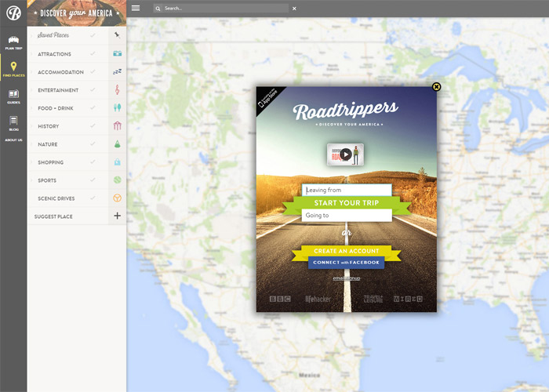Expand the Attractions category label
Image resolution: width=549 pixels, height=392 pixels.
pos(54,54)
